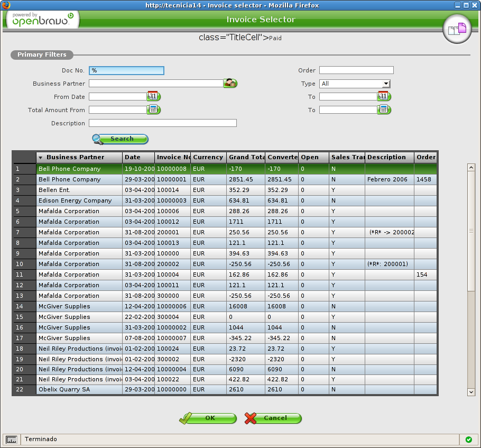Open the To date calendar picker
The image size is (481, 448).
pyautogui.click(x=384, y=96)
